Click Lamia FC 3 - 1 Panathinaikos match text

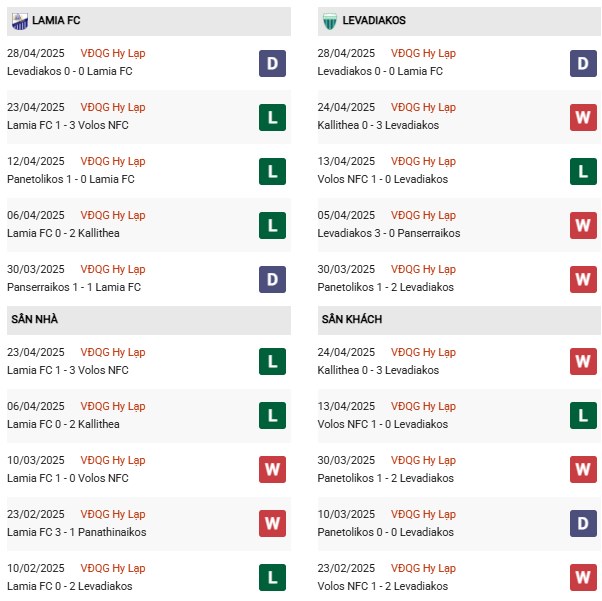[72, 532]
